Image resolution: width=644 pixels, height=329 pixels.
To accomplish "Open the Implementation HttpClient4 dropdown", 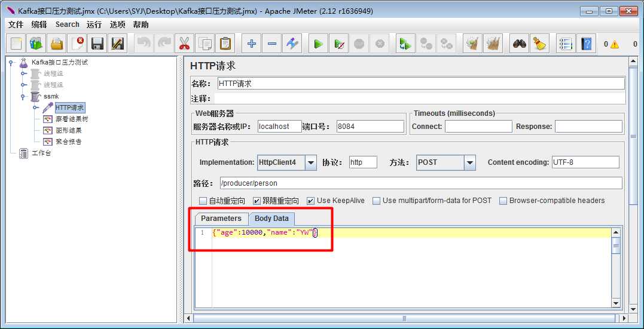I will 311,162.
